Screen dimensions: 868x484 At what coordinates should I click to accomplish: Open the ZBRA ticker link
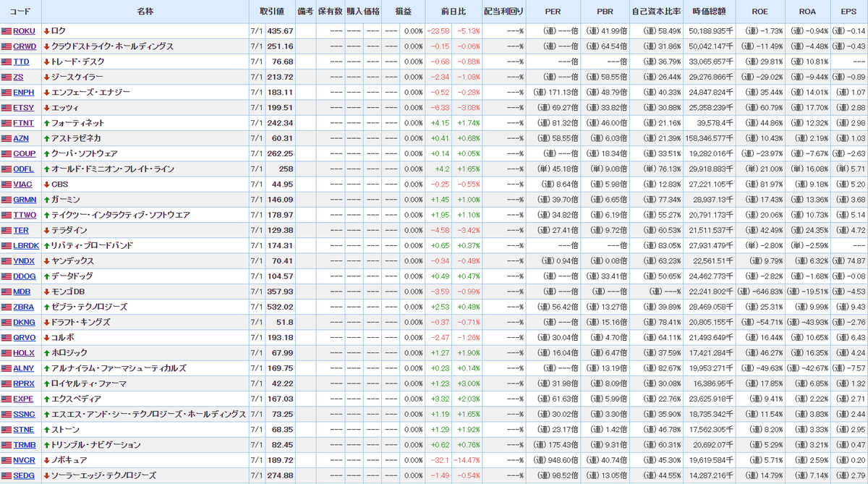(x=23, y=307)
